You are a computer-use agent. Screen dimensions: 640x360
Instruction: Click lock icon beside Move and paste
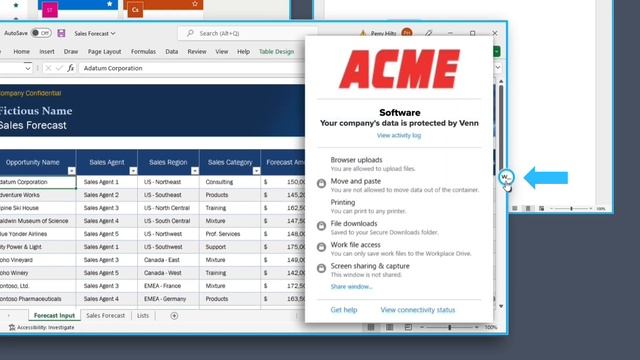point(322,183)
